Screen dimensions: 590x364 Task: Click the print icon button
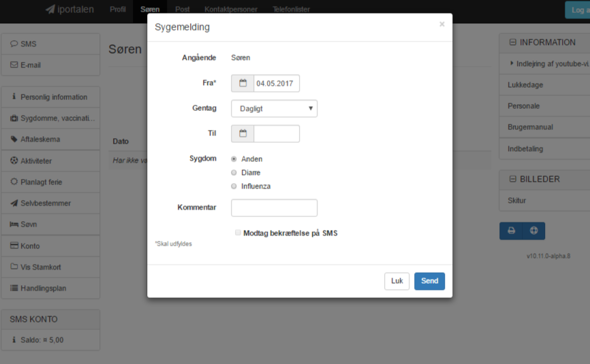click(511, 231)
